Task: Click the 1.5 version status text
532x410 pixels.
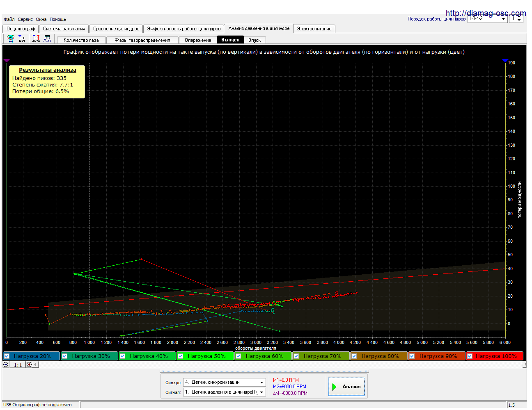Action: tap(511, 405)
